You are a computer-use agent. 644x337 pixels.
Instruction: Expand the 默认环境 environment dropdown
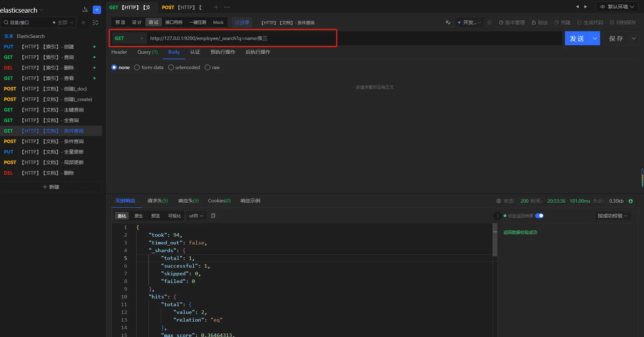617,7
